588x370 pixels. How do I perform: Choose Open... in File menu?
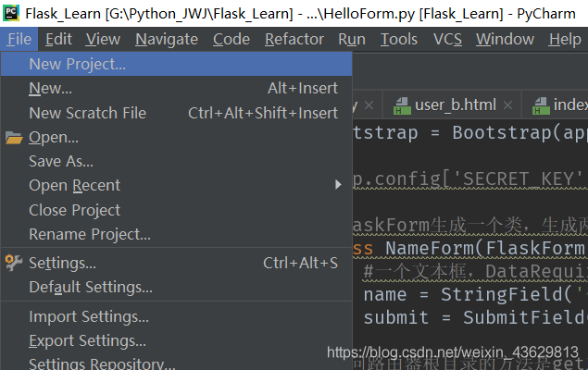[176, 138]
